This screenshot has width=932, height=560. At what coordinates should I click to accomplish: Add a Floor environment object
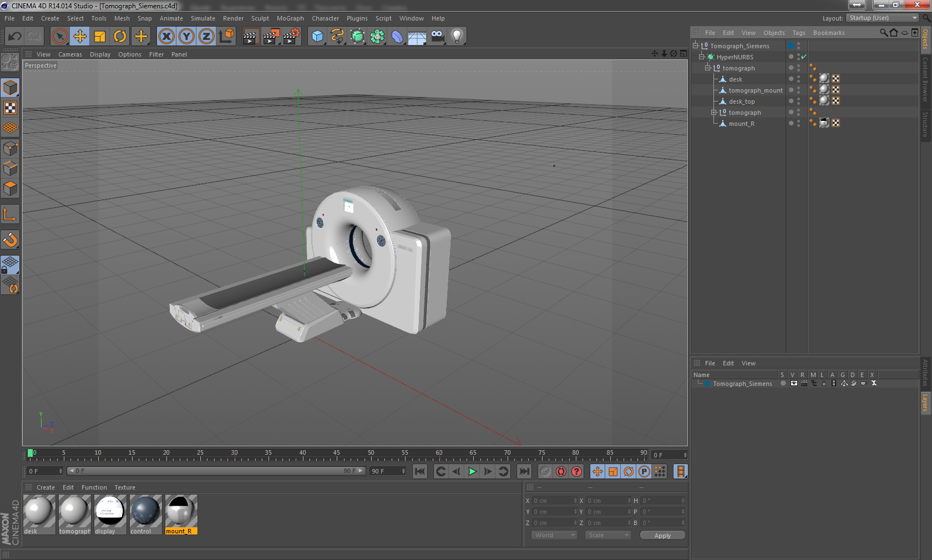[x=417, y=37]
